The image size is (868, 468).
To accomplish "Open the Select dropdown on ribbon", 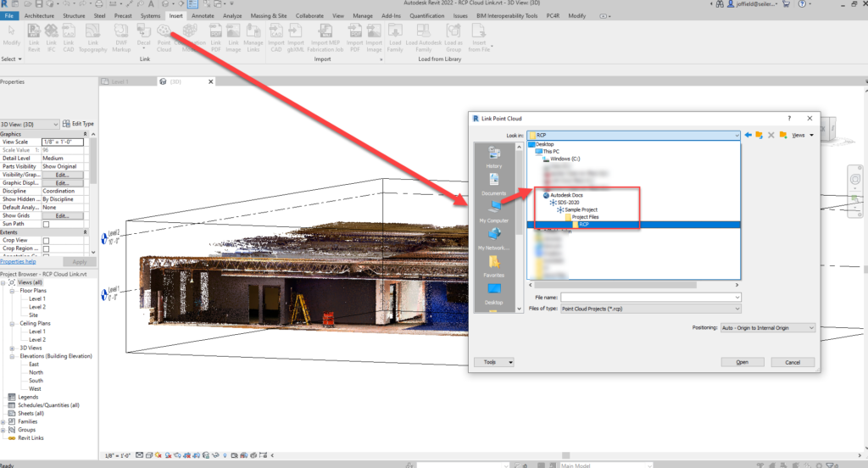I will (x=12, y=59).
